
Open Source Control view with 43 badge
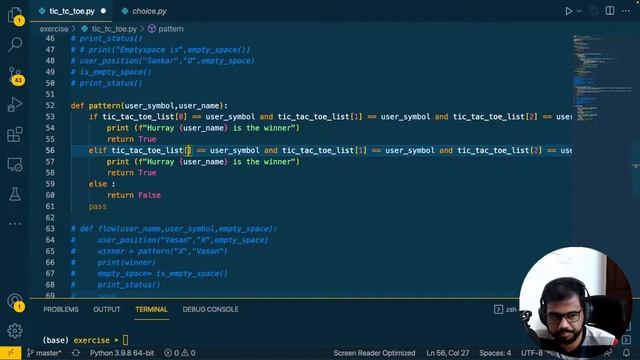16,75
